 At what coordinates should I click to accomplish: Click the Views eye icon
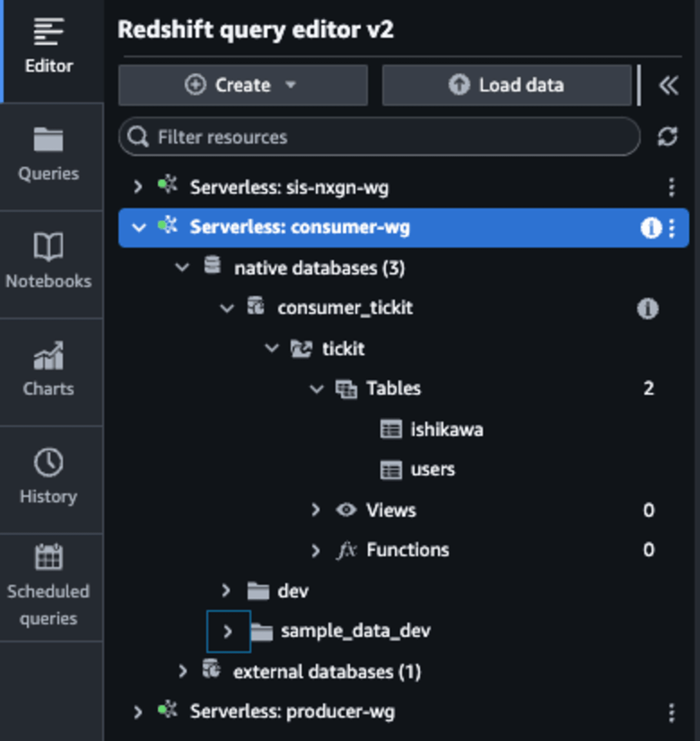pyautogui.click(x=346, y=510)
